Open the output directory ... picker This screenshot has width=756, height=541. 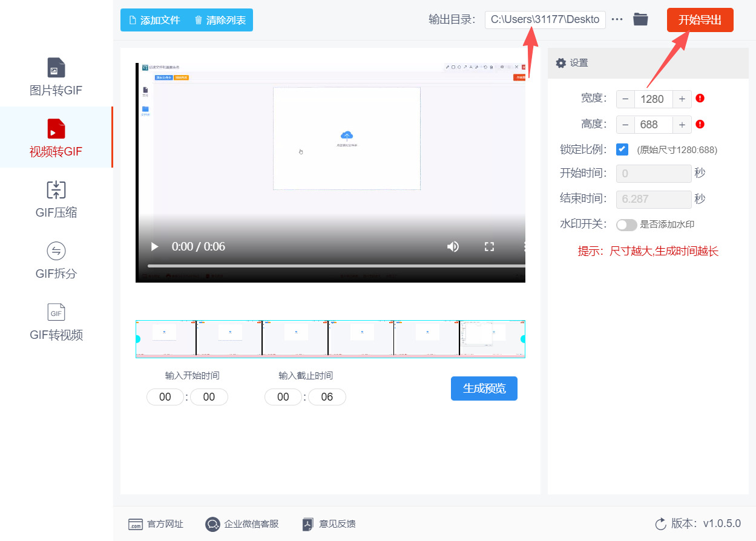click(617, 19)
